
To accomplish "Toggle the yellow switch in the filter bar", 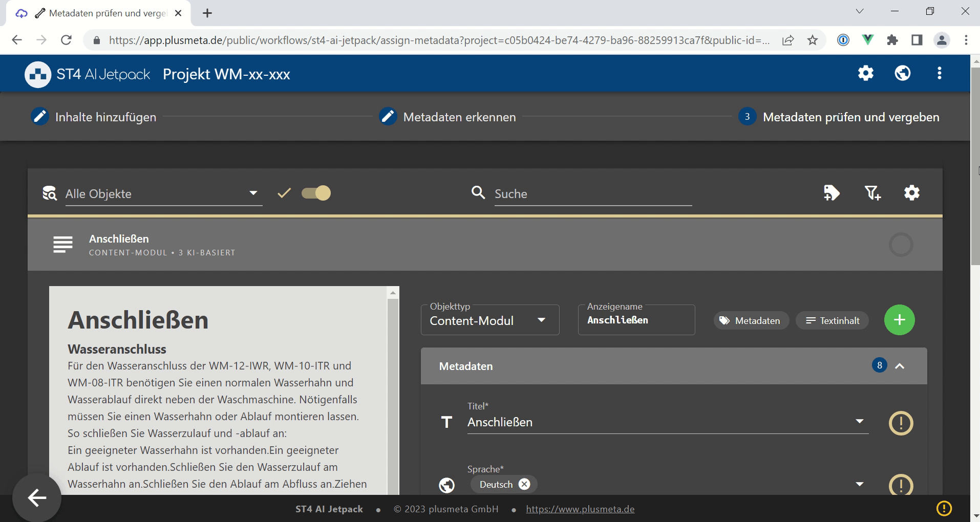I will click(x=316, y=193).
